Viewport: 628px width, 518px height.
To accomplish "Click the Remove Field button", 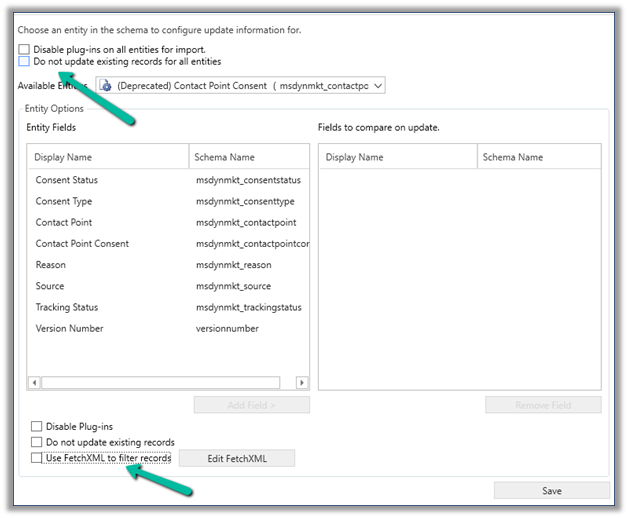I will coord(543,405).
